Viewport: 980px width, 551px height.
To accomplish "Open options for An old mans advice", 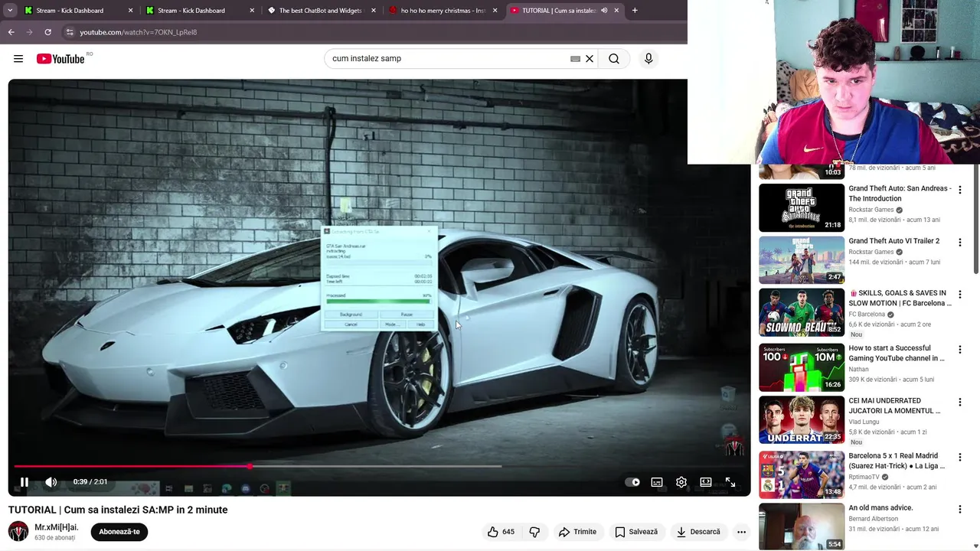I will pyautogui.click(x=959, y=509).
